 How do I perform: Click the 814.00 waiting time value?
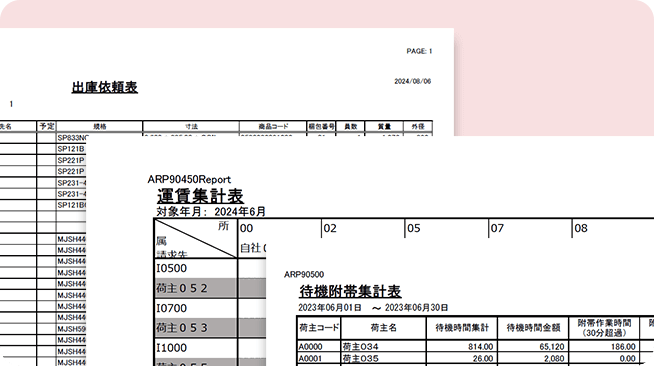480,347
